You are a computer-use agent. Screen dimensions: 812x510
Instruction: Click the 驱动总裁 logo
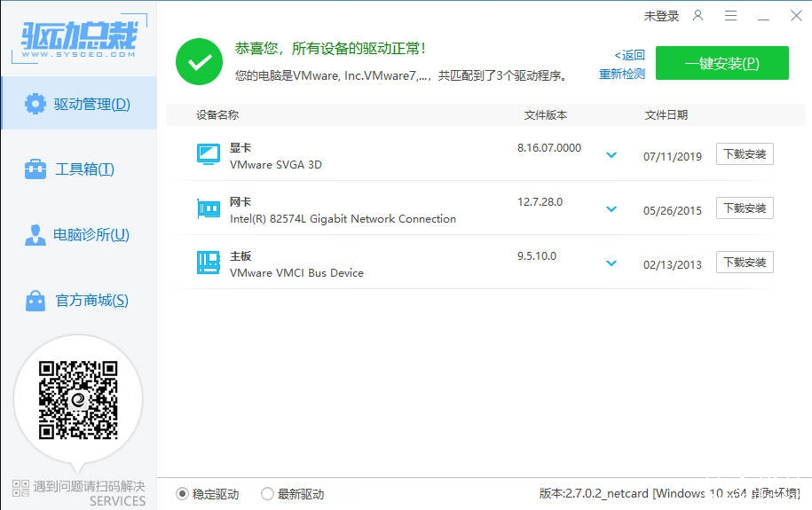pos(79,39)
